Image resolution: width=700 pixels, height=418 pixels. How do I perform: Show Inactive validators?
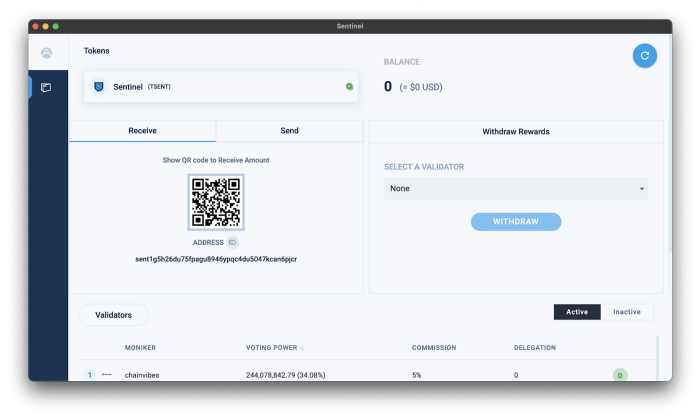[626, 312]
